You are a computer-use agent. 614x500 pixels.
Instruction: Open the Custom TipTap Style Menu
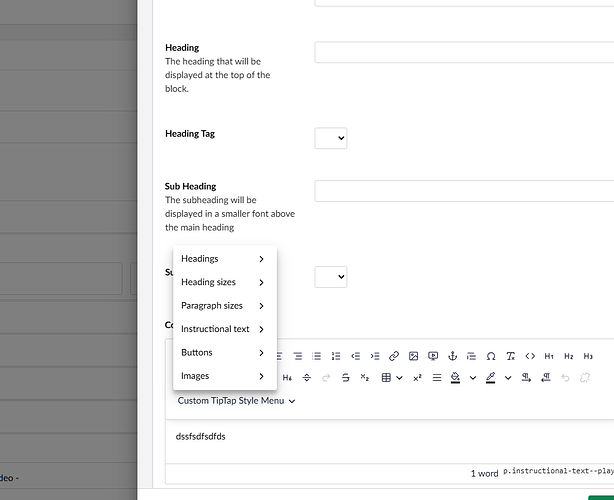pyautogui.click(x=236, y=401)
